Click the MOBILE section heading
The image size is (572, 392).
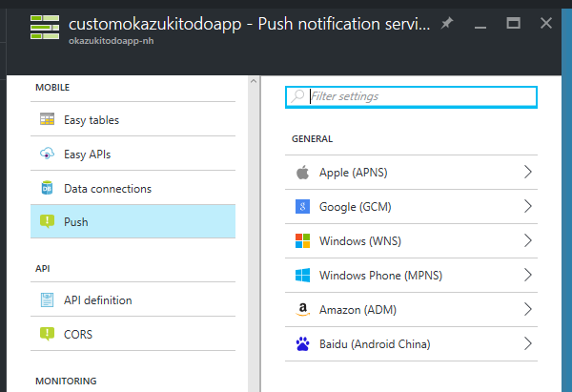pyautogui.click(x=52, y=87)
